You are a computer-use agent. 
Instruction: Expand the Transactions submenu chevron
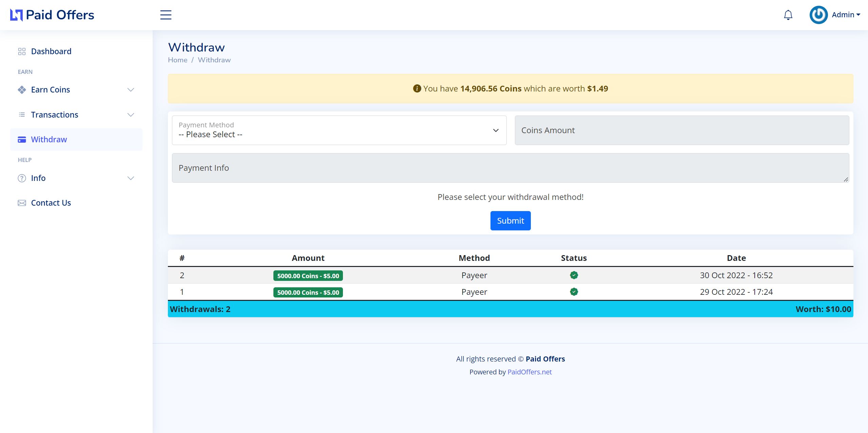(131, 115)
